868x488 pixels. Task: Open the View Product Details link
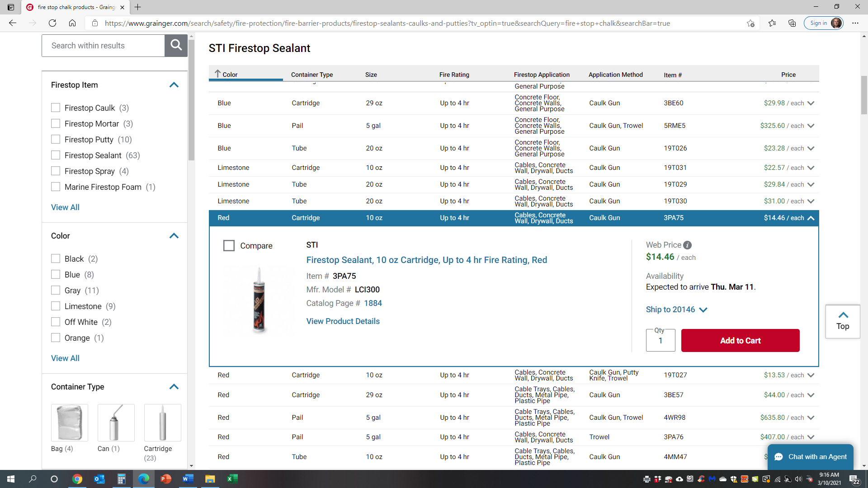[x=343, y=321]
